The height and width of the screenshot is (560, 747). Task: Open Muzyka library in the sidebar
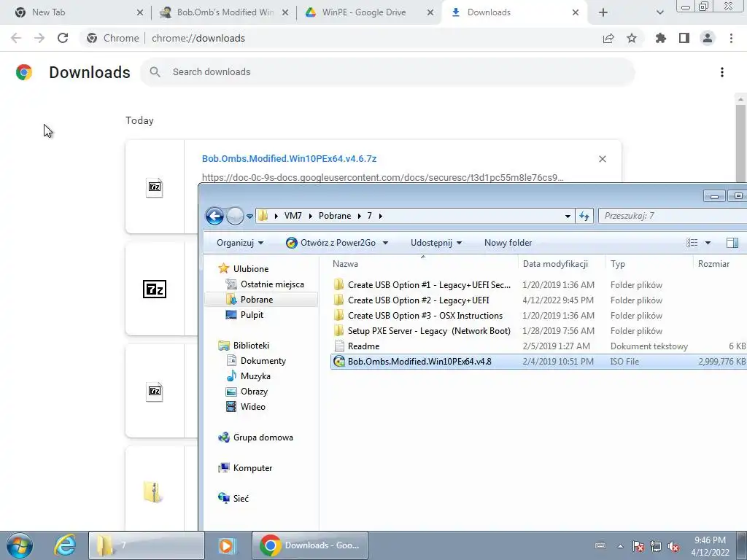click(249, 376)
